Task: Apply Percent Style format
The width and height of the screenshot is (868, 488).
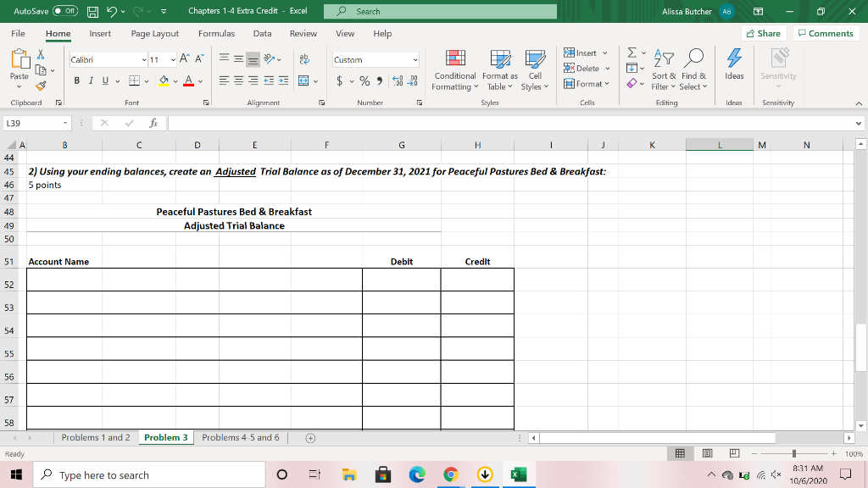Action: tap(364, 80)
